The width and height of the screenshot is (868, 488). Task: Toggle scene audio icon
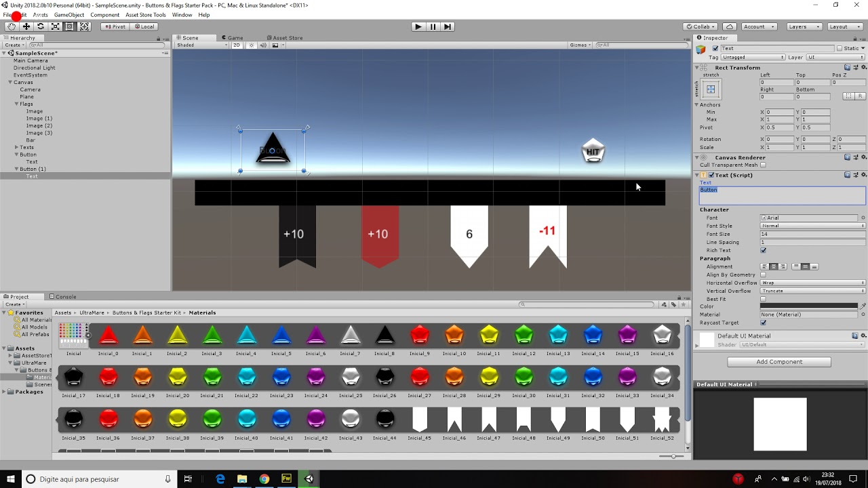click(263, 45)
